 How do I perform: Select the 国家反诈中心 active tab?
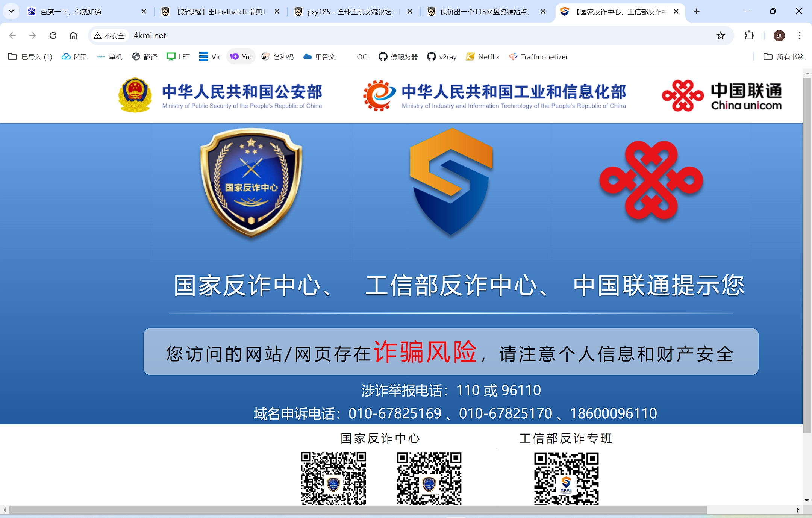(x=620, y=12)
